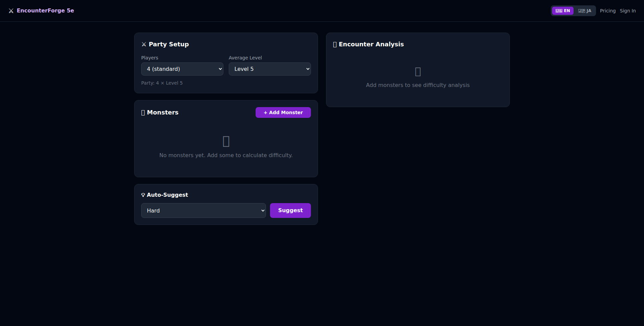Click the Sign In link
Screen dimensions: 644x326
pyautogui.click(x=628, y=11)
